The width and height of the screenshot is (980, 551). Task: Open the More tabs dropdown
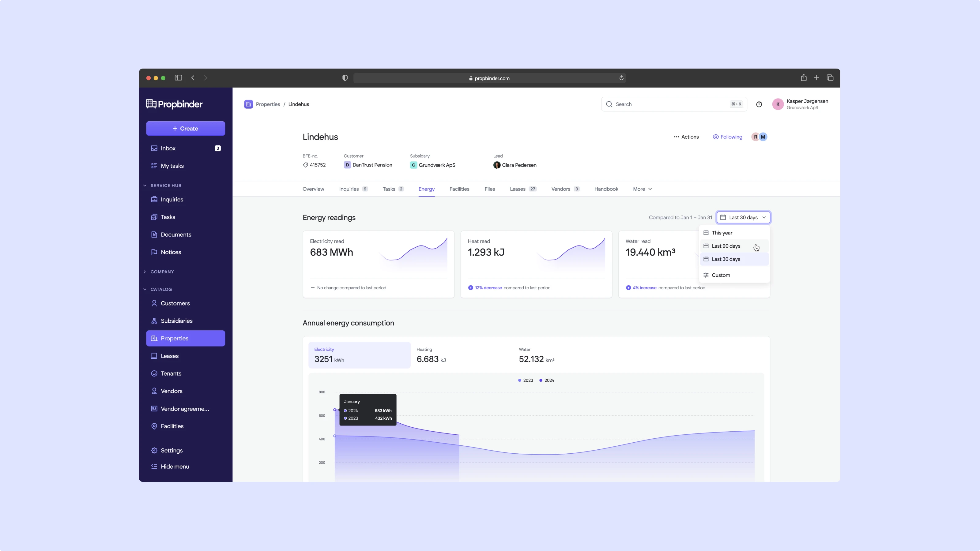click(642, 189)
